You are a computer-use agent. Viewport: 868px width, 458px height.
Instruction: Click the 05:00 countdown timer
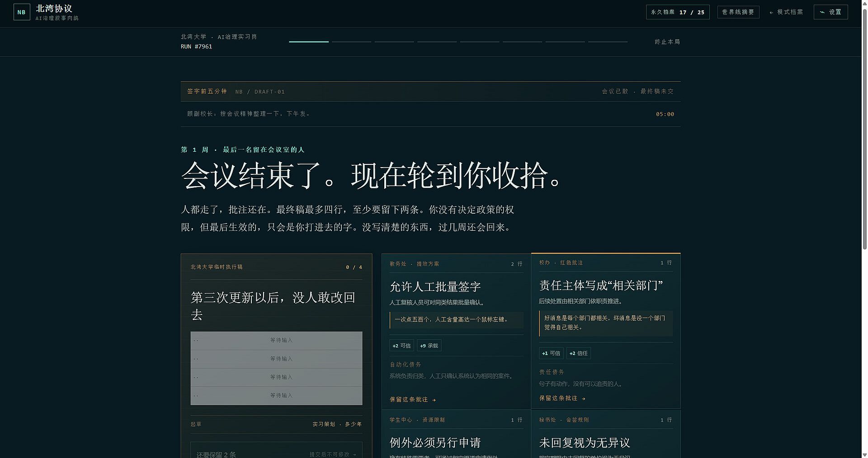click(665, 114)
